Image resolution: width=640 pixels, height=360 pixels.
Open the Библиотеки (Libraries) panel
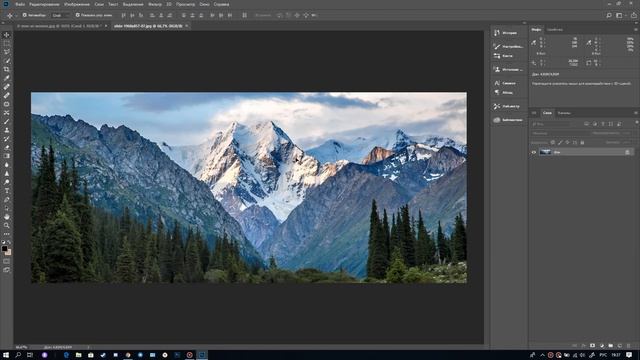(507, 120)
